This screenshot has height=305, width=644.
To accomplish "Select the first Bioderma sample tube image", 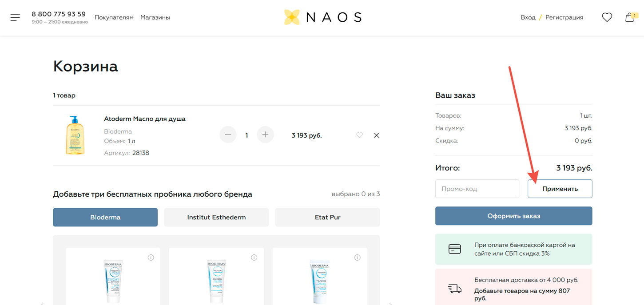I will 113,281.
